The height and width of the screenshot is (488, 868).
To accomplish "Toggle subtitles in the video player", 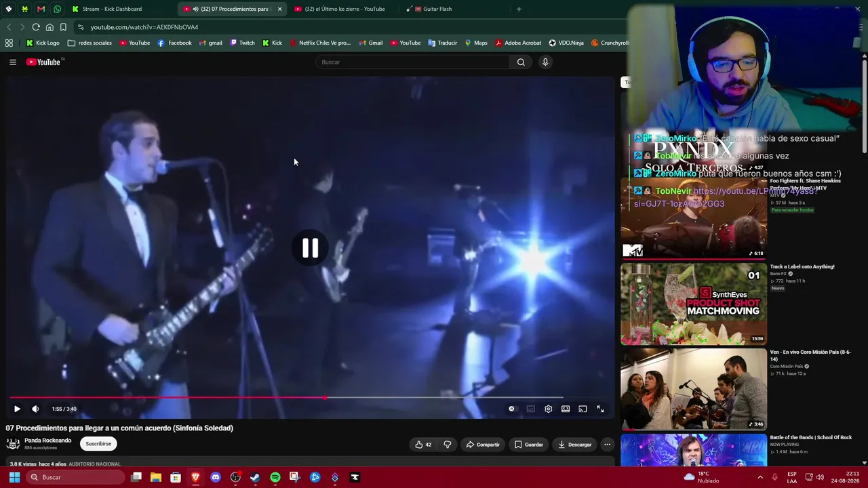I will coord(530,409).
